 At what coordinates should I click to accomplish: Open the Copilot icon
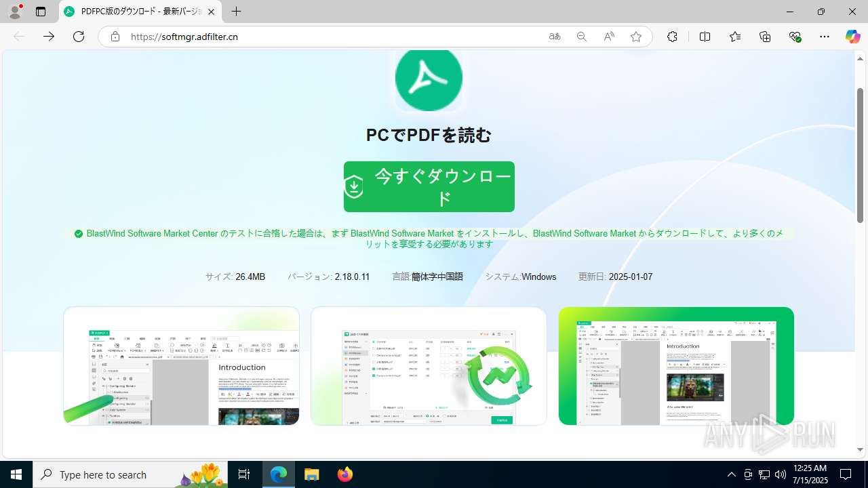pos(852,37)
